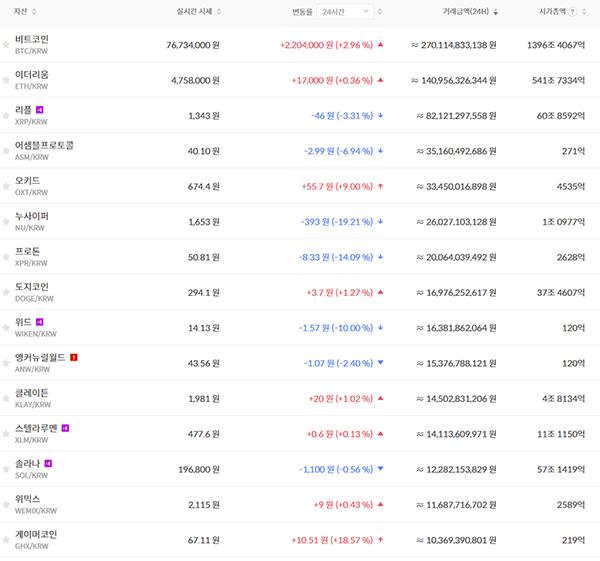Click the purple badge beside 스텔라루멘
Viewport: 600px width, 561px height.
(x=66, y=428)
